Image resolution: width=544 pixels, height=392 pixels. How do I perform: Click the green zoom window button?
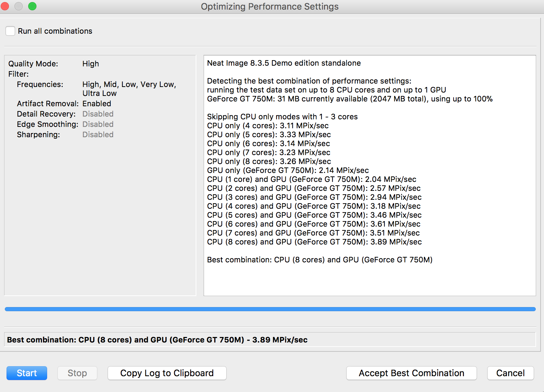click(32, 6)
